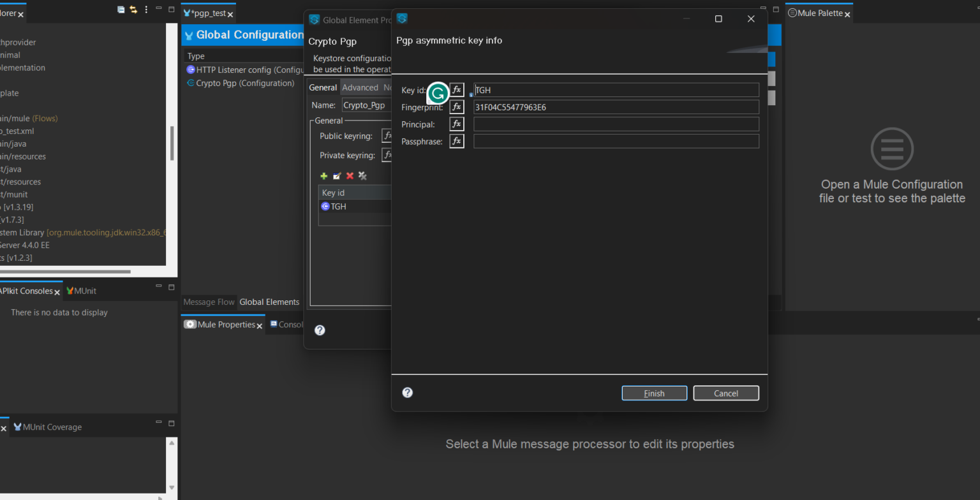Click the fx icon beside Fingerprint

coord(457,107)
